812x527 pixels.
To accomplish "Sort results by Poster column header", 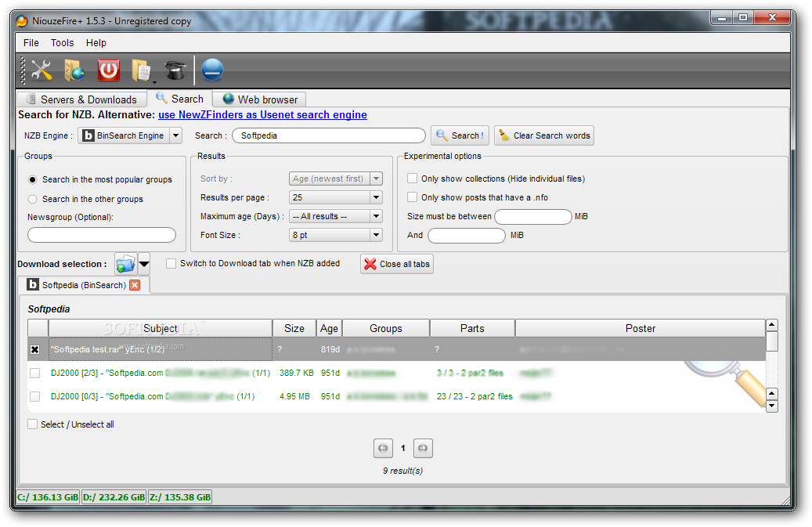I will pos(640,328).
